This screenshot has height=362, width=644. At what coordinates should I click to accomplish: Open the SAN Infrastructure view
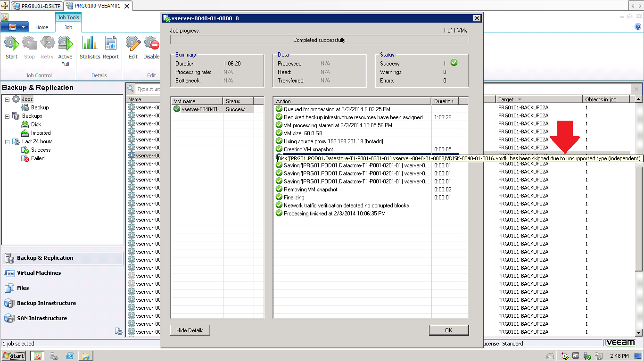(63, 318)
